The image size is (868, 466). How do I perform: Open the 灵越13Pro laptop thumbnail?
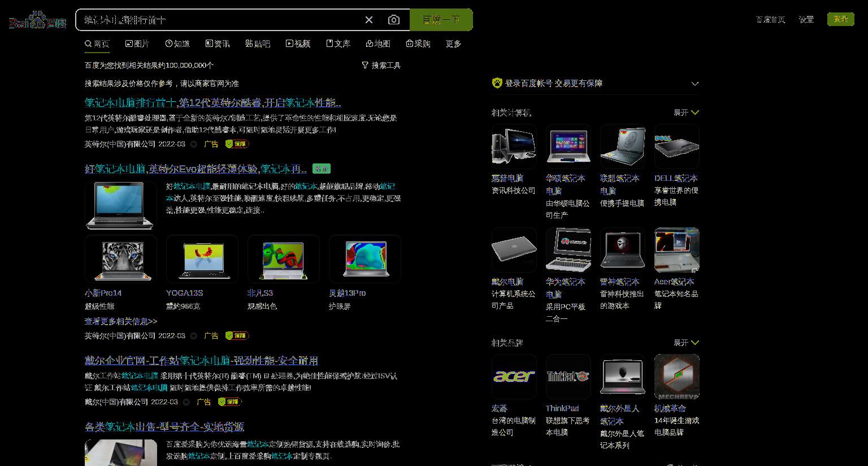coord(365,259)
